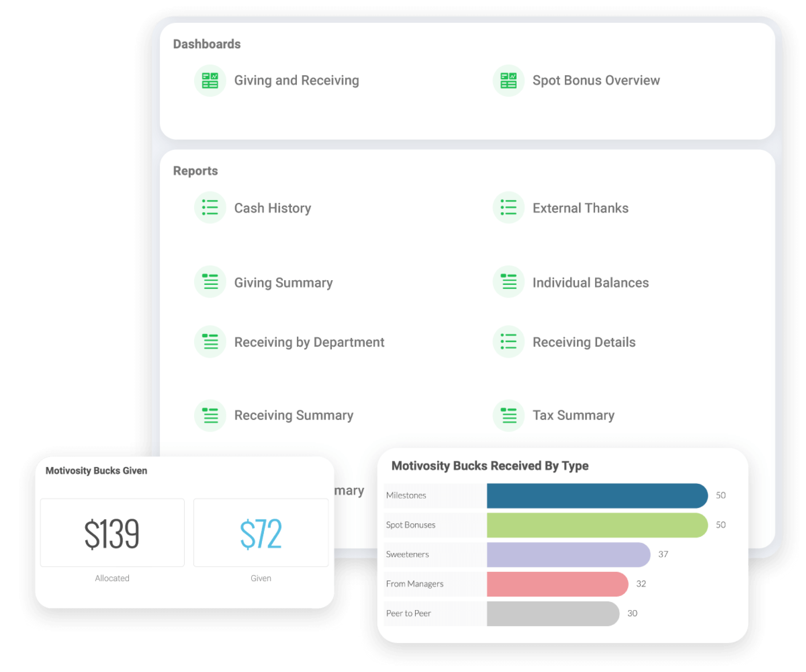
Task: Click the Spot Bonus Overview dashboard icon
Action: point(508,81)
